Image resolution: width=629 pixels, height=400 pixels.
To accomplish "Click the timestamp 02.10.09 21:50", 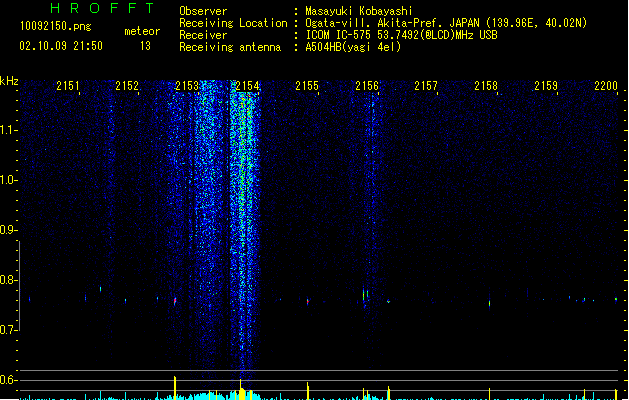I will pos(61,46).
